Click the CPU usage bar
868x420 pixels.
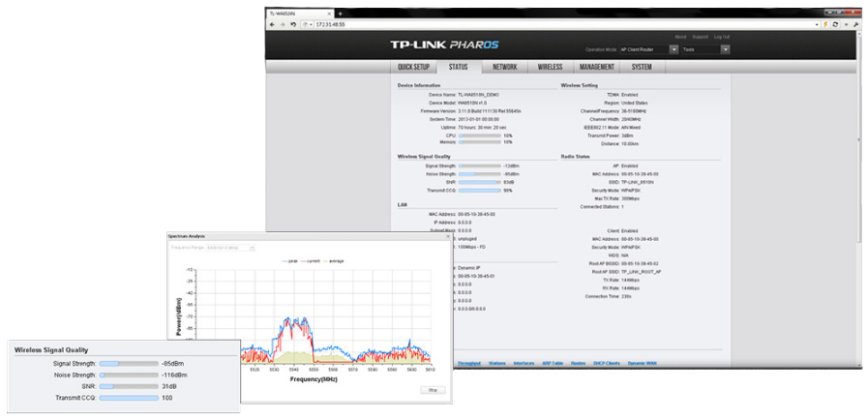[479, 135]
